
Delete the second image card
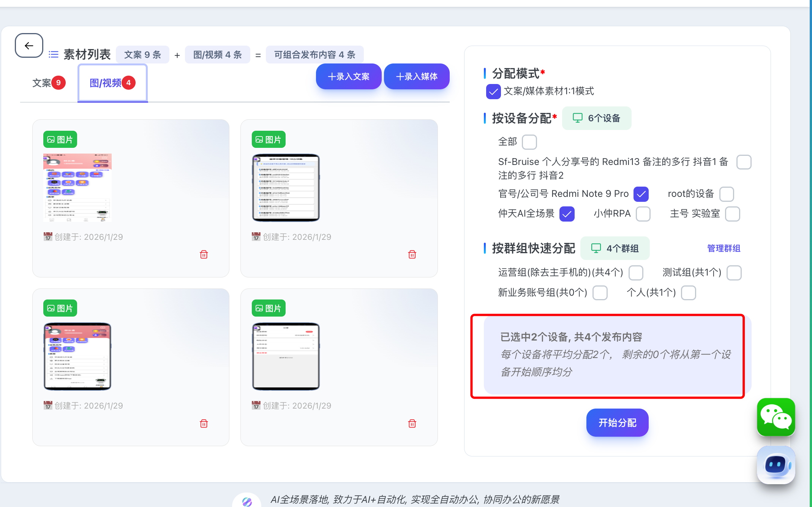[x=412, y=255]
